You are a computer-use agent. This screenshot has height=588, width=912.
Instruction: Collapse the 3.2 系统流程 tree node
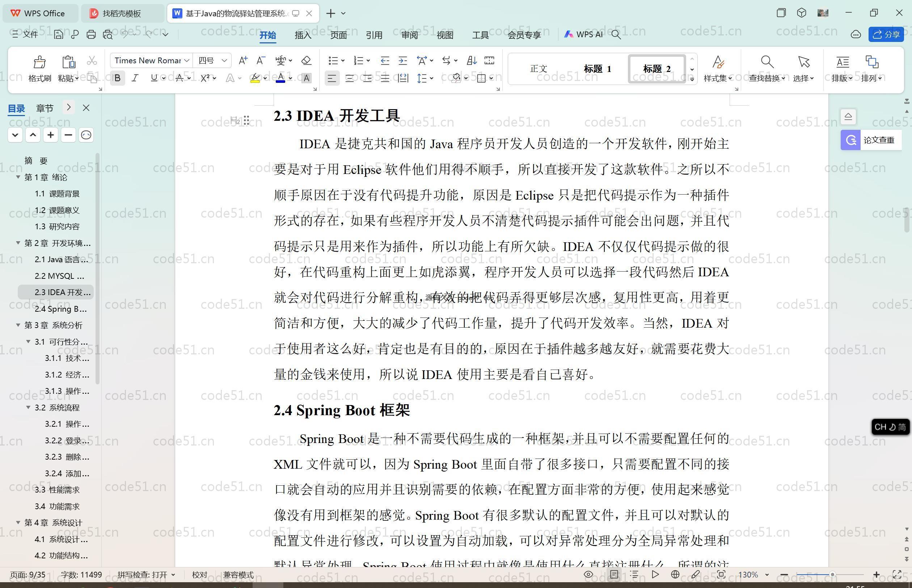coord(28,407)
